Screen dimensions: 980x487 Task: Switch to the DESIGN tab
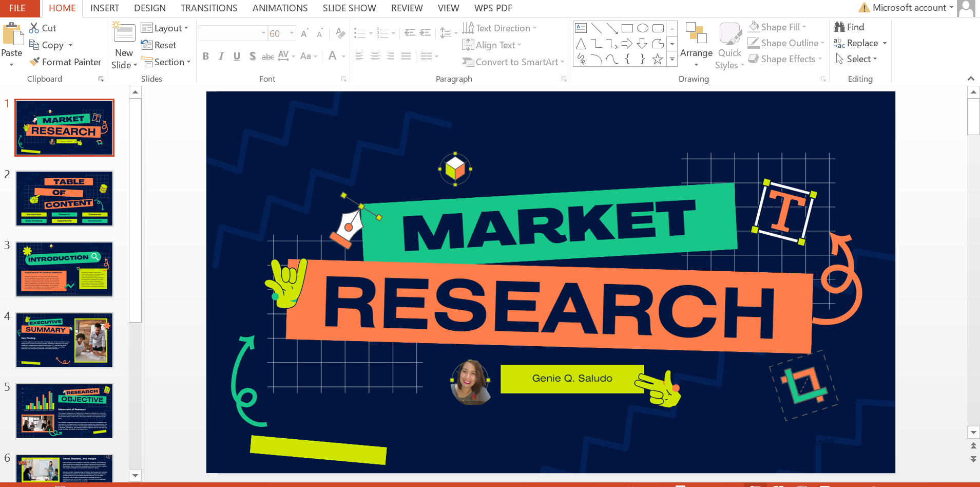pos(150,8)
